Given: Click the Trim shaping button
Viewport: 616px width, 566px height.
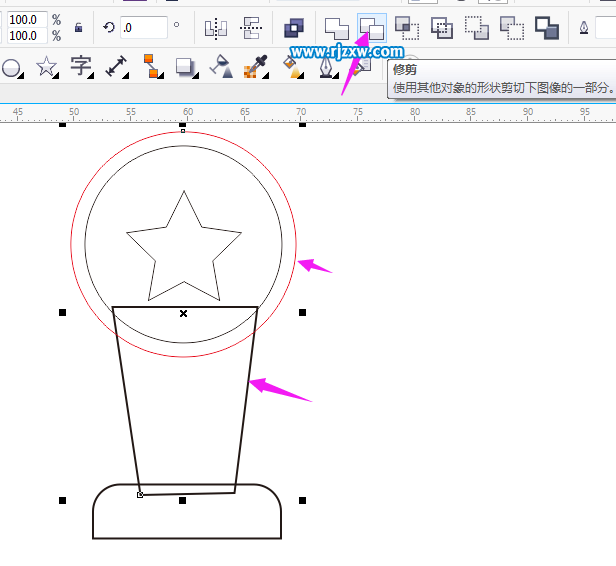Looking at the screenshot, I should pos(372,27).
